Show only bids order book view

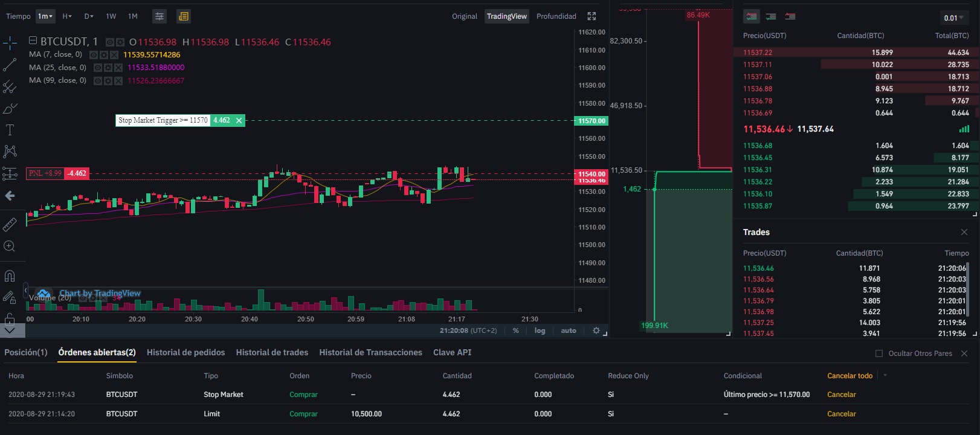[771, 16]
